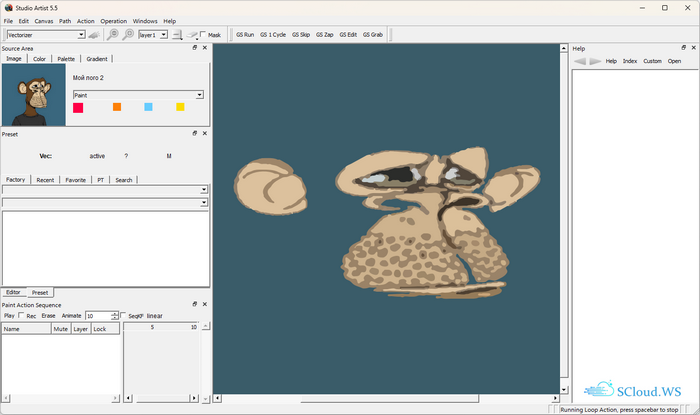Click the Erase button in Paint Action Sequence
This screenshot has width=700, height=415.
coord(48,315)
